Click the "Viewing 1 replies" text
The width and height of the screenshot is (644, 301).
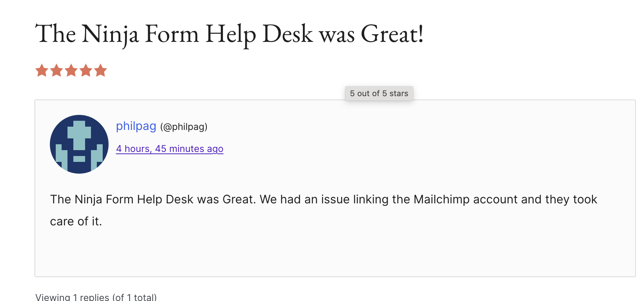coord(72,297)
